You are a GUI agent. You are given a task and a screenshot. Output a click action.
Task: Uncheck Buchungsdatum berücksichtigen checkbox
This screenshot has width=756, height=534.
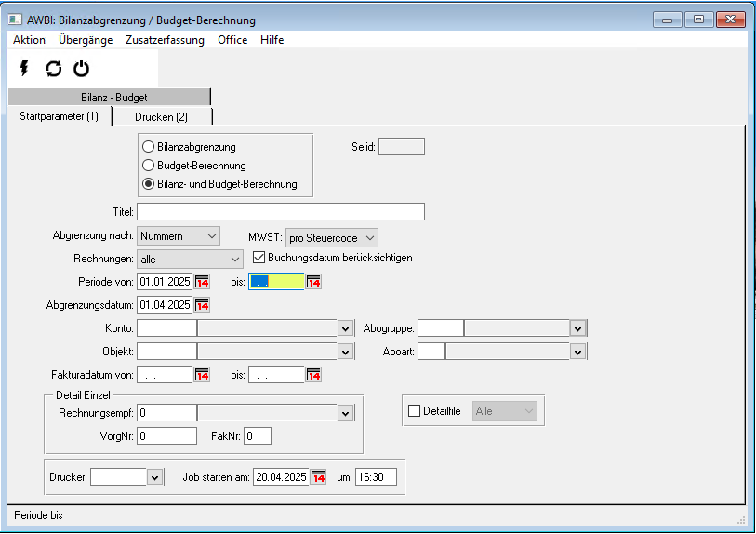click(259, 258)
